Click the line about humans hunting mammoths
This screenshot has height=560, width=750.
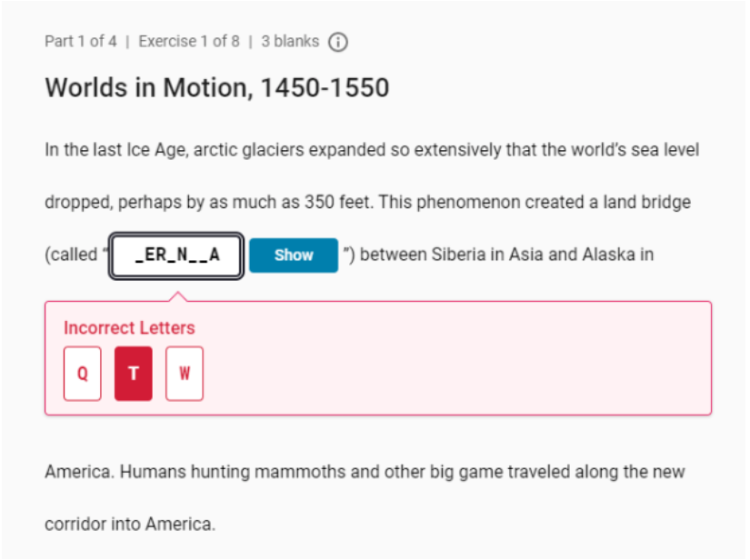(365, 472)
